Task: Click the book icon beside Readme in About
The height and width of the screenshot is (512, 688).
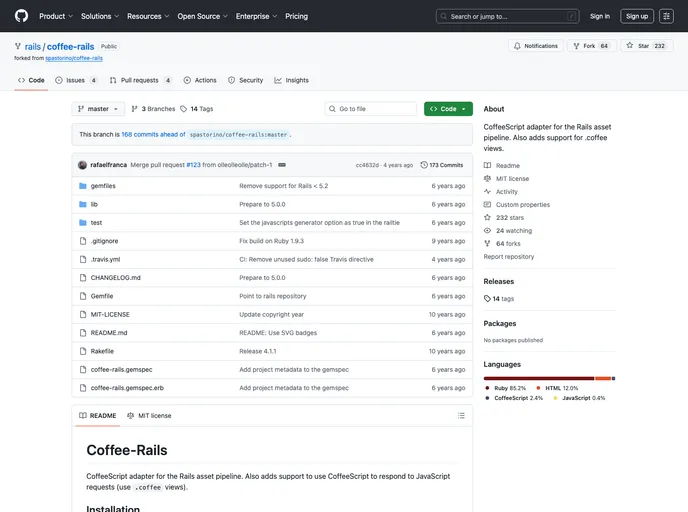Action: point(487,165)
